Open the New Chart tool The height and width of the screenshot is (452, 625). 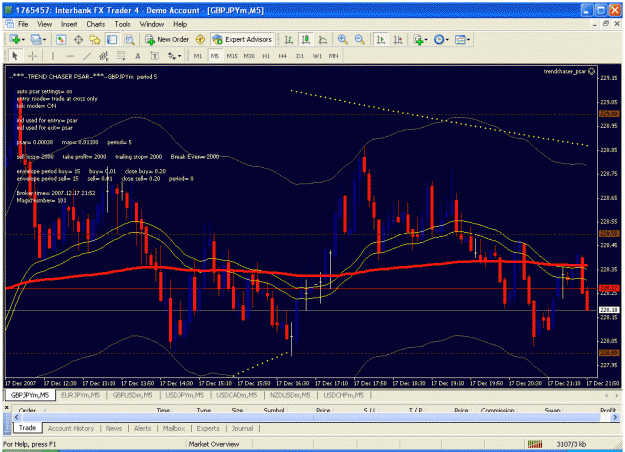coord(15,39)
